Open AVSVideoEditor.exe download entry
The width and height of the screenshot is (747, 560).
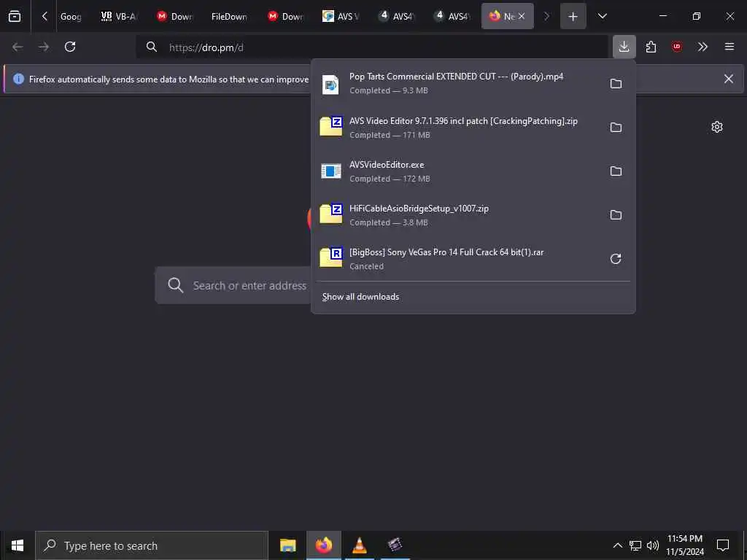[x=457, y=171]
